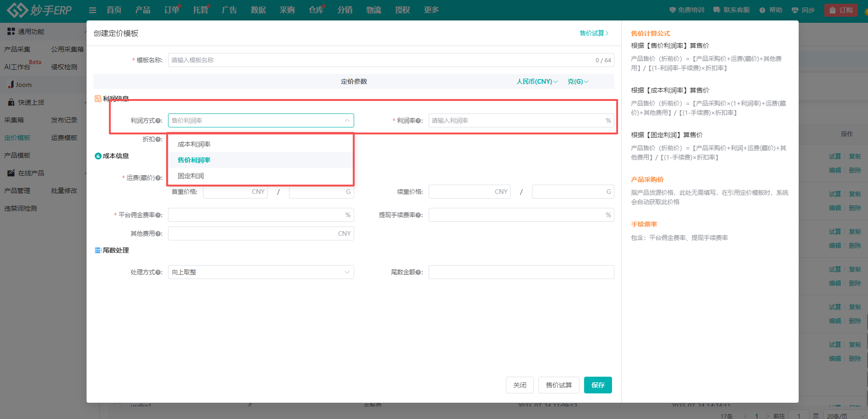The height and width of the screenshot is (419, 868).
Task: Click the help icon beside 提现手续费率
Action: 418,215
